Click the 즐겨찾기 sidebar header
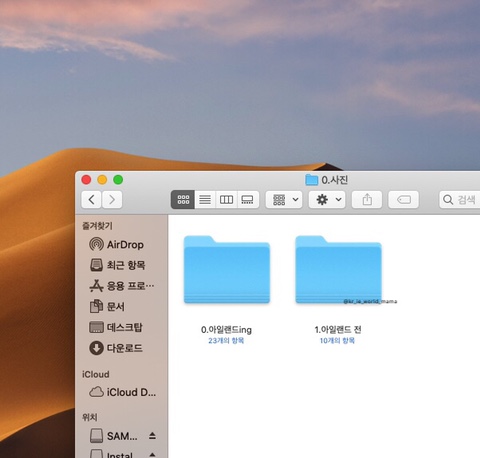Image resolution: width=480 pixels, height=458 pixels. 97,226
